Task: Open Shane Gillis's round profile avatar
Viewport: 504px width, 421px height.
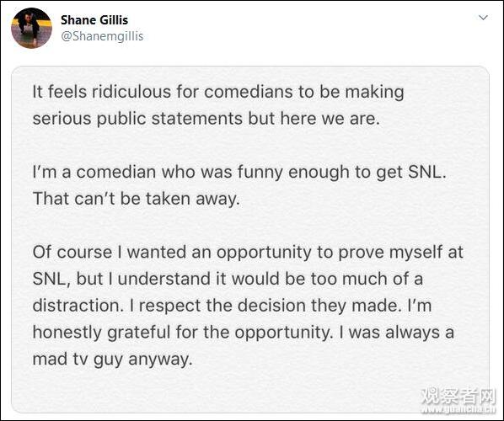Action: pyautogui.click(x=31, y=29)
